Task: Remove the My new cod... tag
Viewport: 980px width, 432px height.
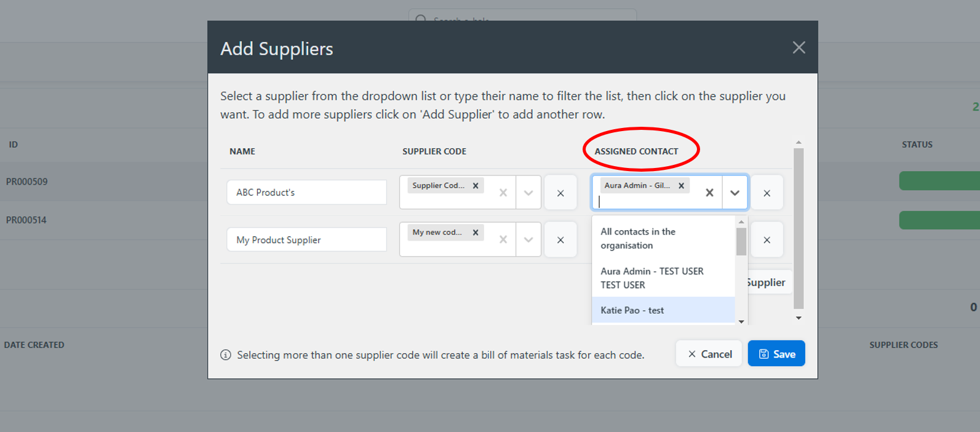Action: pos(476,232)
